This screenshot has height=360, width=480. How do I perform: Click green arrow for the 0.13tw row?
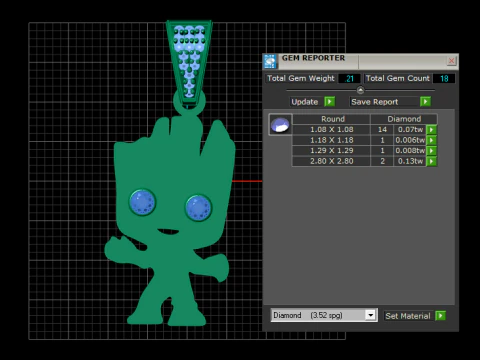[x=432, y=161]
